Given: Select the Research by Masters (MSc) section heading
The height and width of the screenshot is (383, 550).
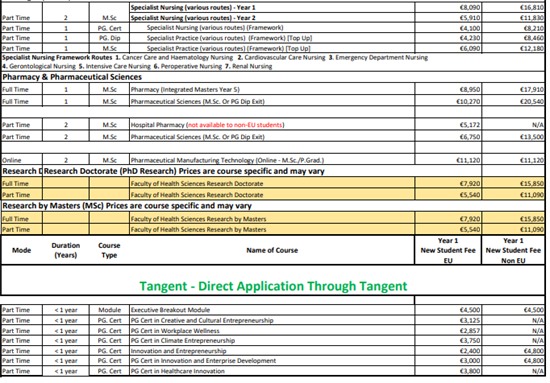Looking at the screenshot, I should [127, 206].
